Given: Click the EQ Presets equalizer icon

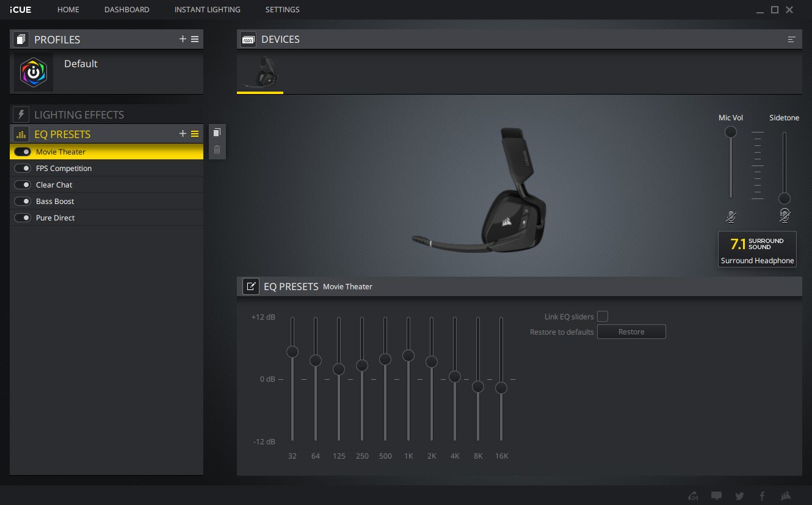Looking at the screenshot, I should coord(21,134).
